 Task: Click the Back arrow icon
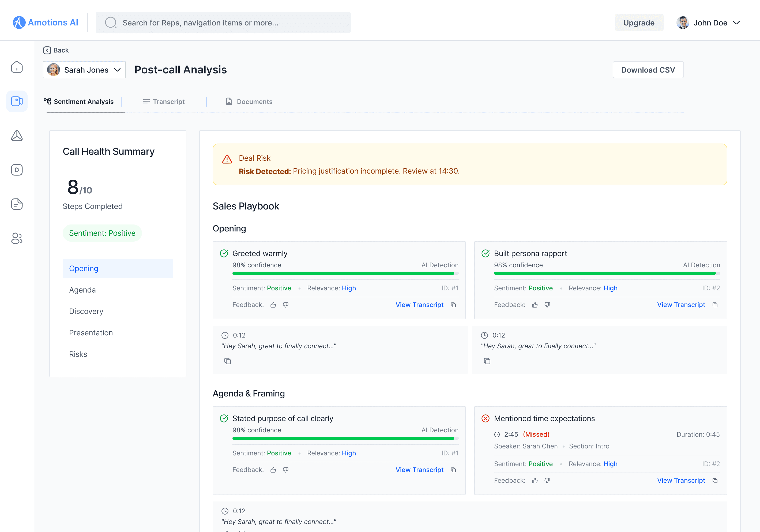click(x=47, y=50)
